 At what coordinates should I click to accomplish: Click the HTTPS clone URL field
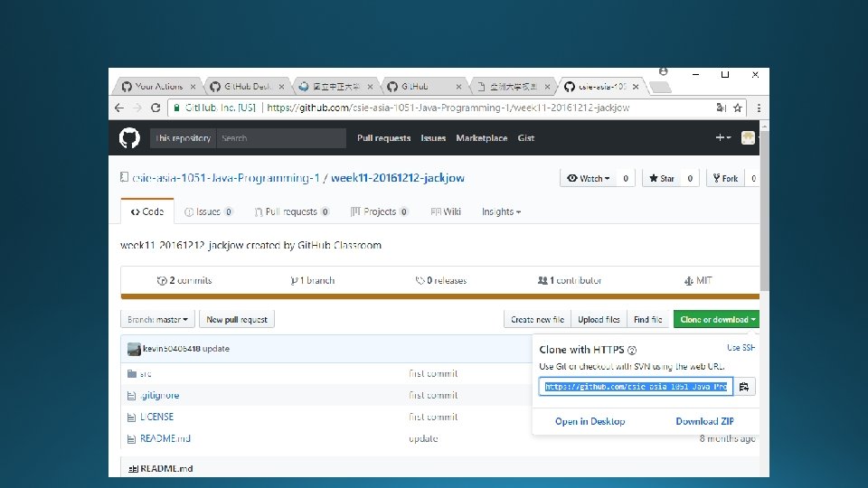(x=636, y=387)
